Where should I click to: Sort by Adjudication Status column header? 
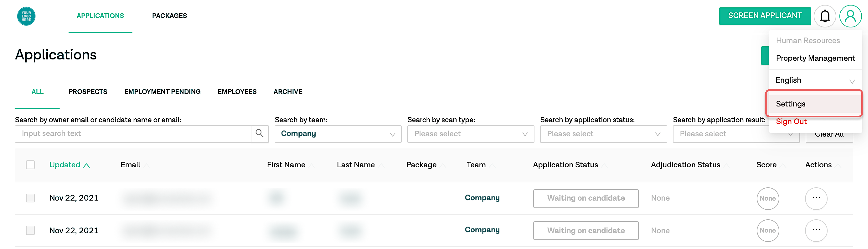click(x=686, y=165)
